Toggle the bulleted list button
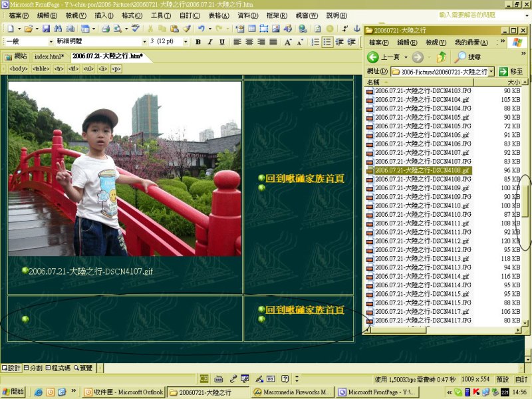 click(x=327, y=42)
